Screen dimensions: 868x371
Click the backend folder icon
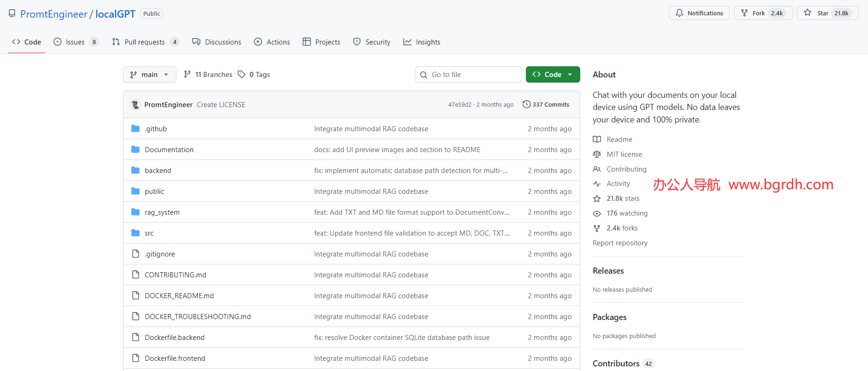(136, 170)
